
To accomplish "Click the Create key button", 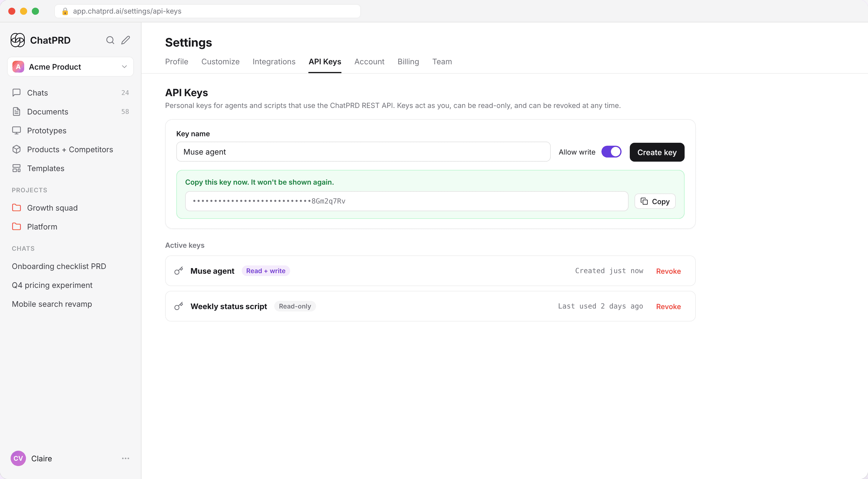I will pos(657,152).
